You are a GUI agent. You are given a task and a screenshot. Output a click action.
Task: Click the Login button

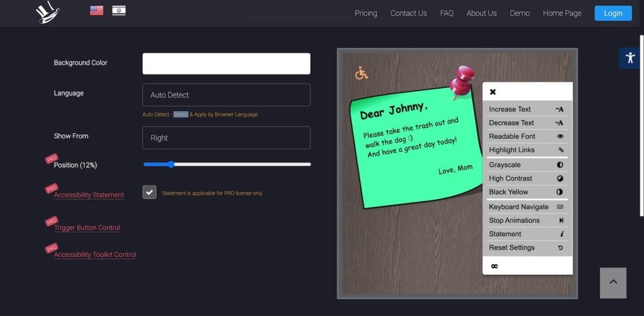613,13
